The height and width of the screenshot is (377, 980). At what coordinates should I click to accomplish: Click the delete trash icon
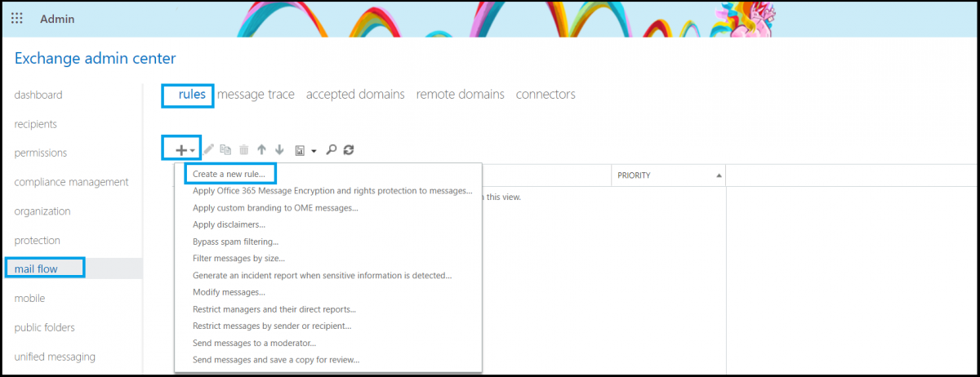(243, 150)
